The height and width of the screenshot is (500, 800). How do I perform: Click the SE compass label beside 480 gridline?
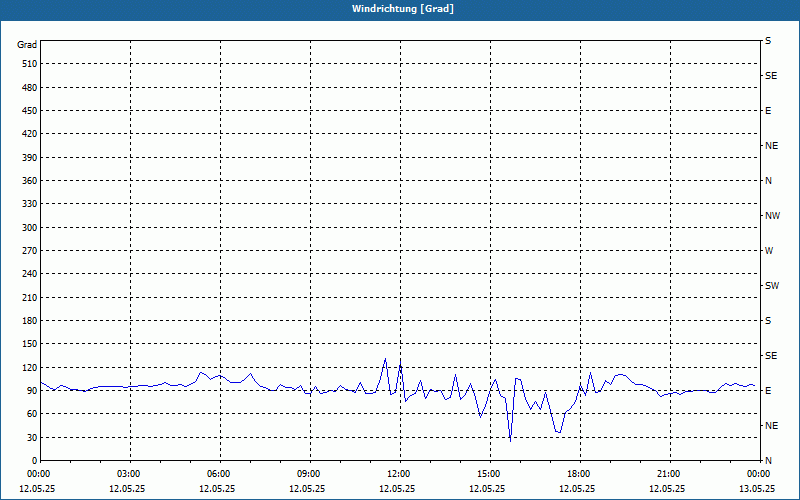771,76
